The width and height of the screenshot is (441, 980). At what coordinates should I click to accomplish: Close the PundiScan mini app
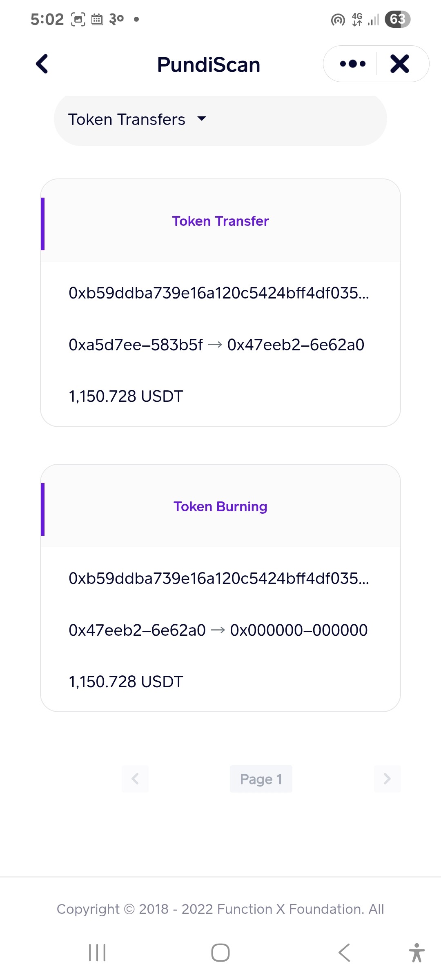[x=400, y=64]
